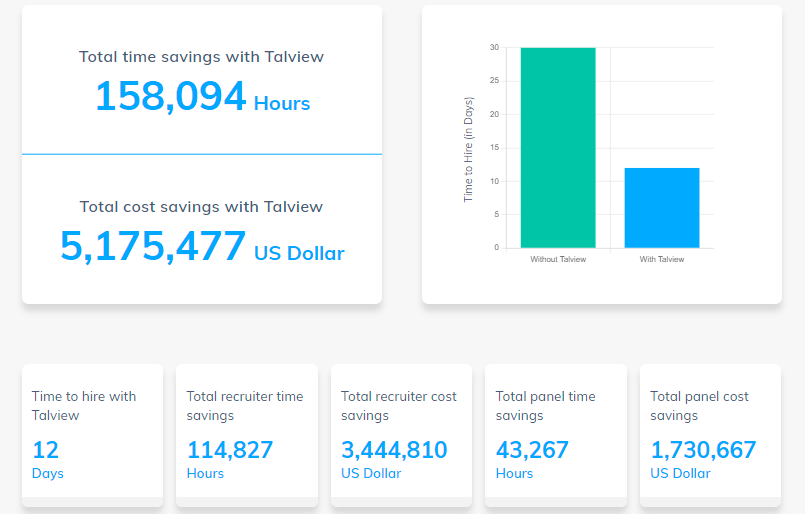Screen dimensions: 805x514
Task: Select the 43,267 hours value
Action: pos(532,450)
